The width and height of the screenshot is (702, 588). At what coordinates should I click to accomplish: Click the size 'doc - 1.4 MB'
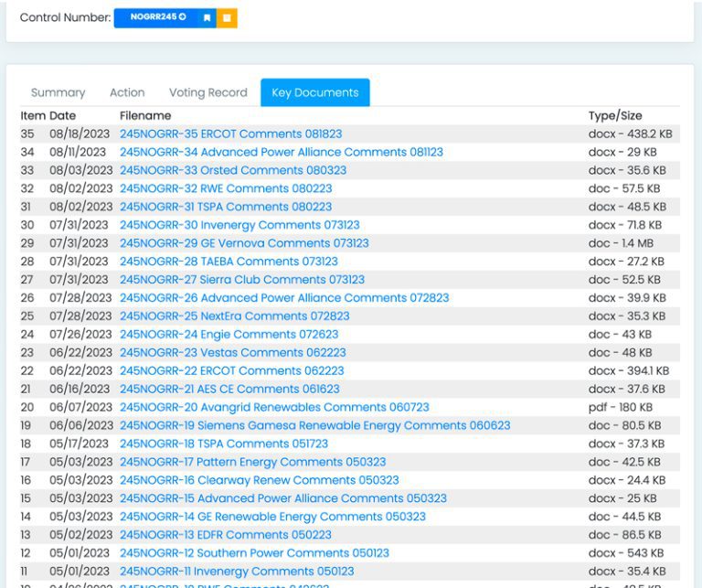pos(621,243)
